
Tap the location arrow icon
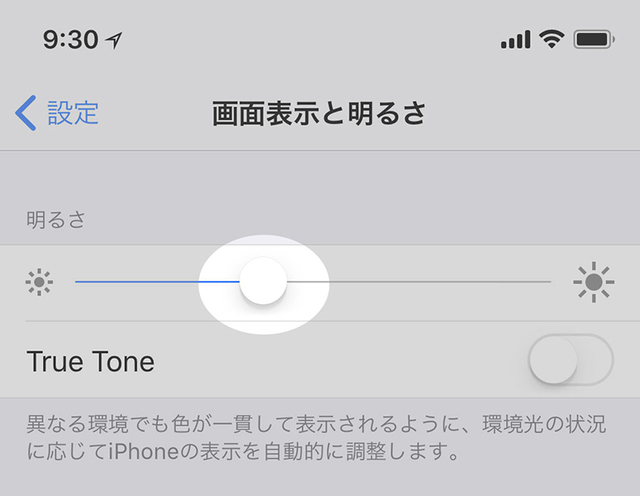coord(114,40)
